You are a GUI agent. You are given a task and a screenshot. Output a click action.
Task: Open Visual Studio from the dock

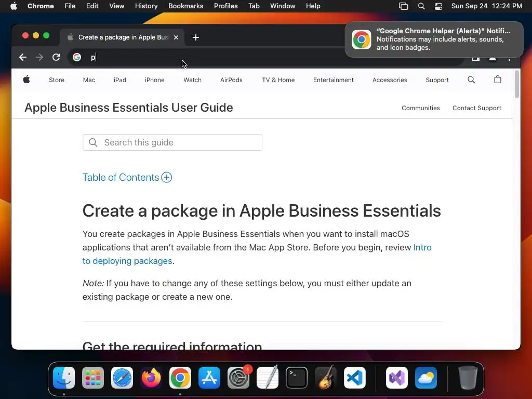(397, 378)
